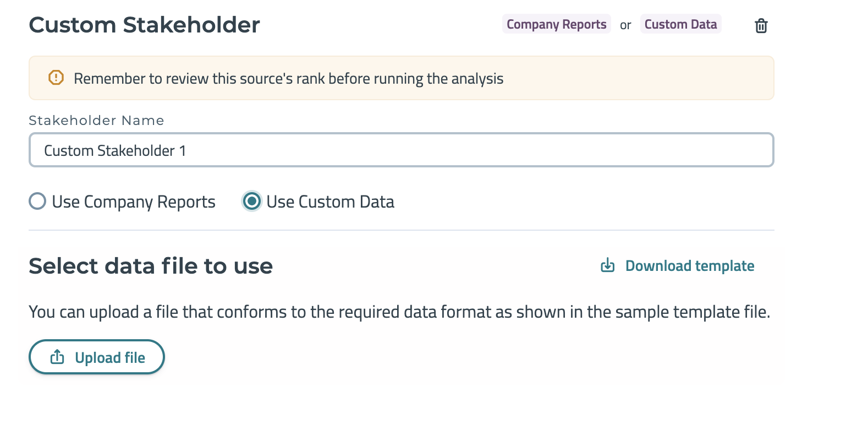Click the "Select data file to use" heading
This screenshot has width=868, height=446.
coord(151,266)
